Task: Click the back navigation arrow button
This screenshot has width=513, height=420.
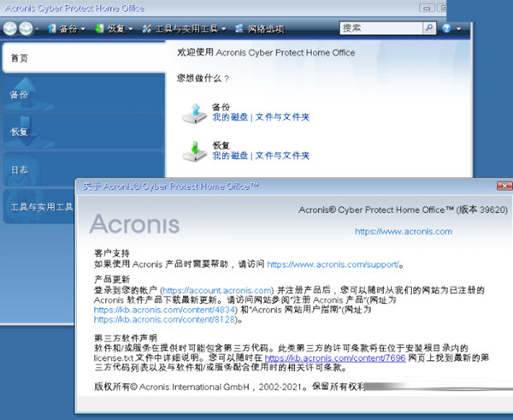Action: [11, 28]
